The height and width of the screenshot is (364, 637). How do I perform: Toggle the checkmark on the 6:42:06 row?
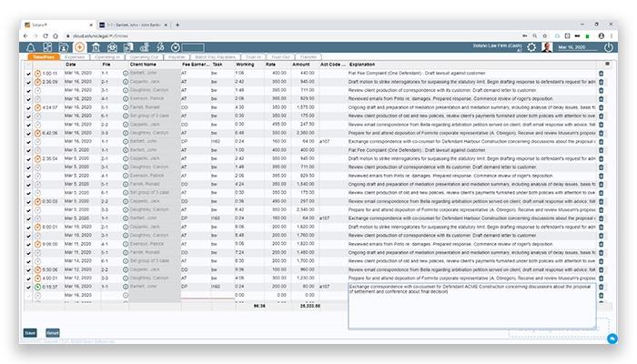[28, 134]
